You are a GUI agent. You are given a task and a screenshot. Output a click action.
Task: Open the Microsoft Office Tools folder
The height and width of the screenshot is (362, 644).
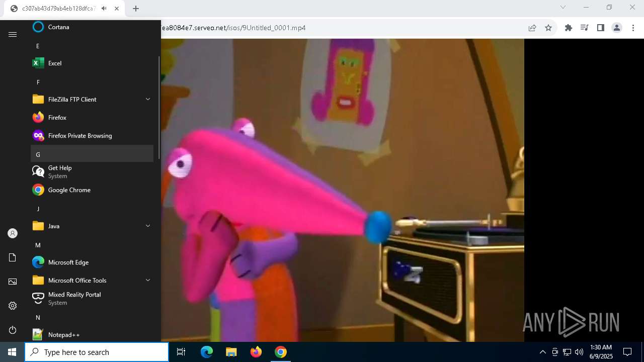[x=92, y=281]
